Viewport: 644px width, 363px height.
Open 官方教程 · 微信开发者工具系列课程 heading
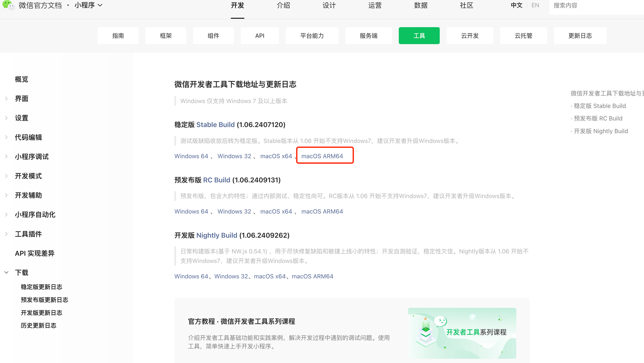point(241,321)
